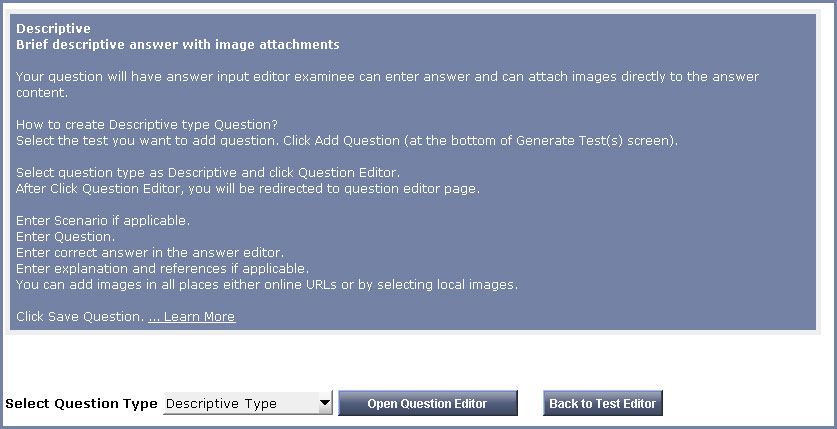Image resolution: width=837 pixels, height=429 pixels.
Task: Click Enter correct answer in the answer editor line
Action: (x=150, y=252)
